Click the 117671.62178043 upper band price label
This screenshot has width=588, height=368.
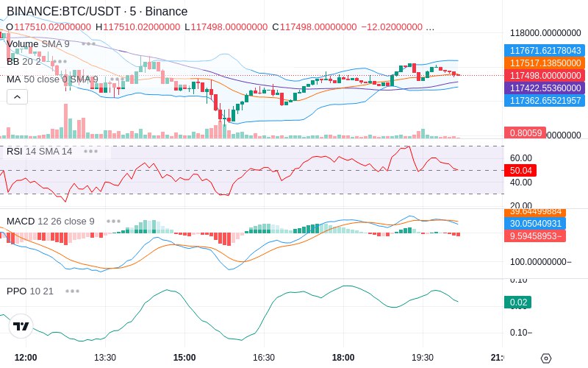point(545,50)
